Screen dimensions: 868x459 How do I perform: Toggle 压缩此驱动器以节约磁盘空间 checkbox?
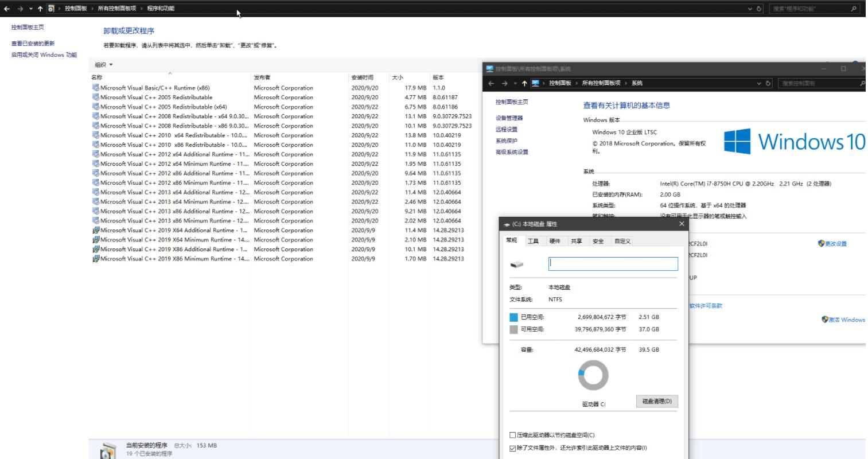(513, 435)
